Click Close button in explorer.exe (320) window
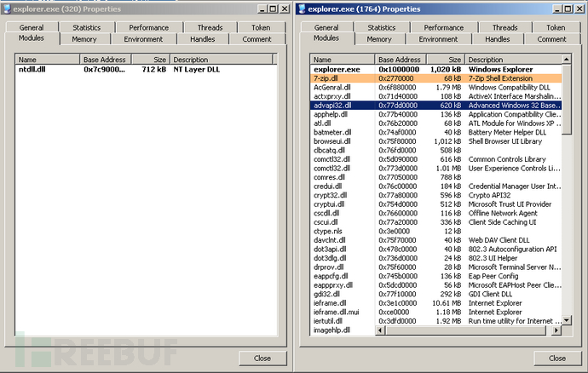The image size is (588, 373). click(261, 358)
